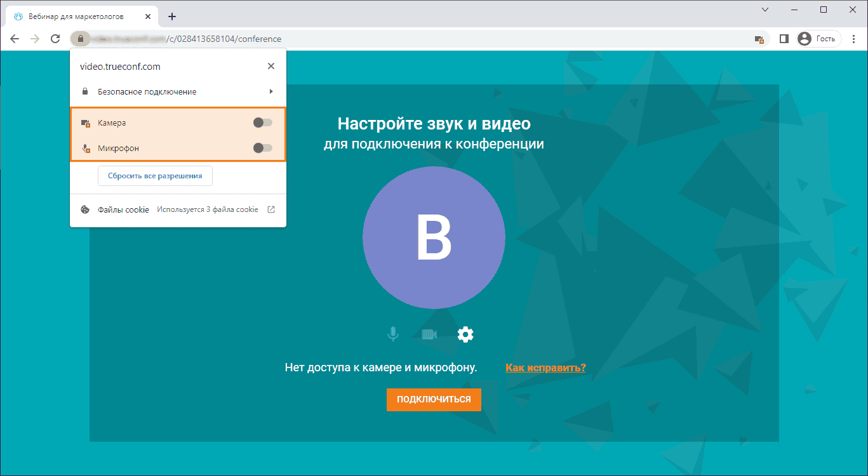
Task: Open a new browser tab
Action: [x=171, y=17]
